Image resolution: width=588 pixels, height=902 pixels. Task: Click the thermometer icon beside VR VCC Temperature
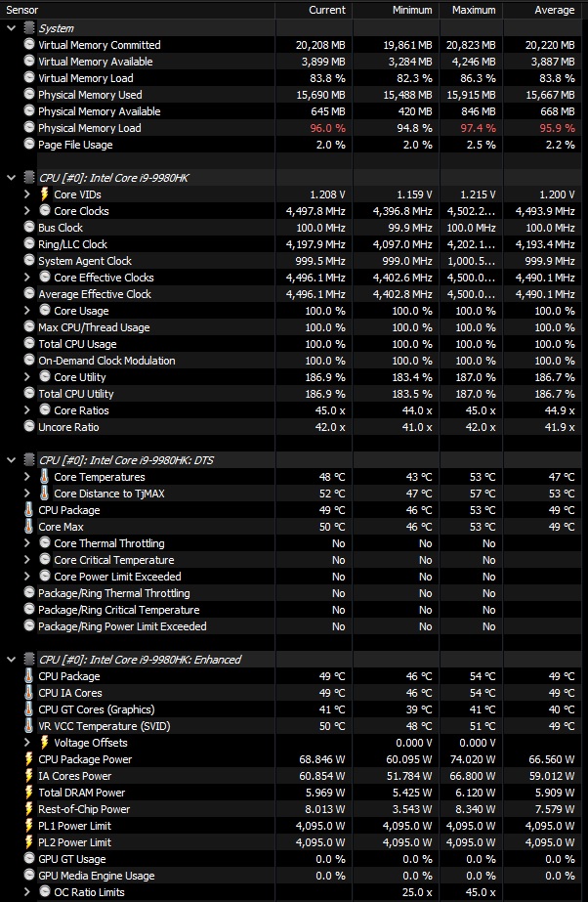click(x=28, y=726)
